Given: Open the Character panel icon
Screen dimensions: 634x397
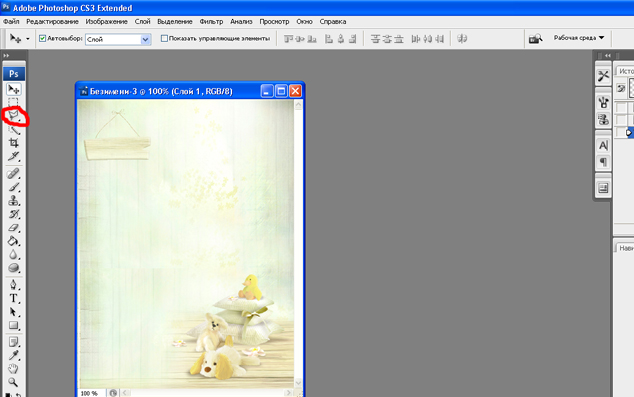Looking at the screenshot, I should [x=603, y=146].
